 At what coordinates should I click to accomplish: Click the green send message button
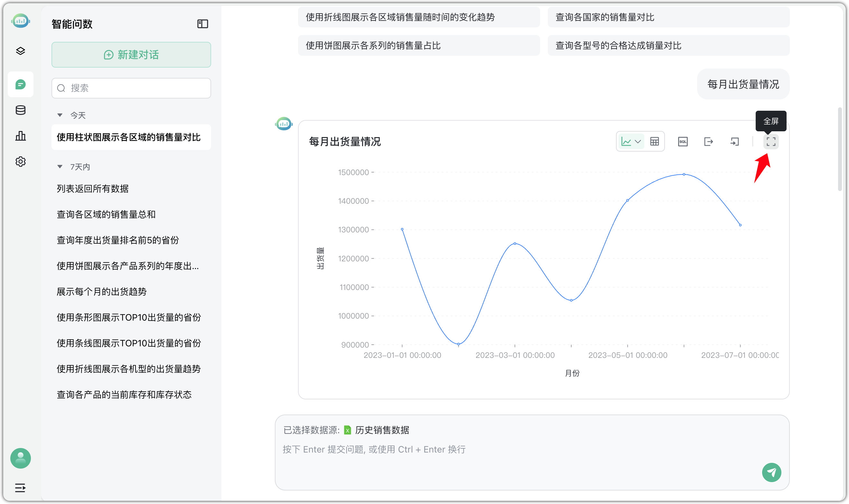(x=772, y=472)
